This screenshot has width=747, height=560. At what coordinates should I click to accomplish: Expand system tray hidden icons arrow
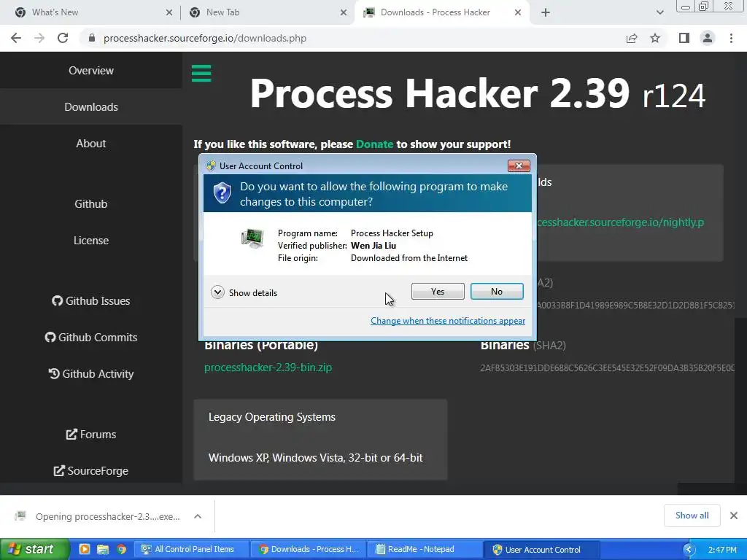pyautogui.click(x=689, y=550)
